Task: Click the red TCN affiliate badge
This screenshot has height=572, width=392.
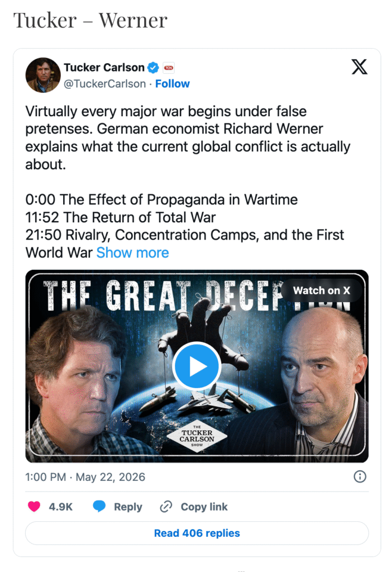Action: [x=169, y=68]
